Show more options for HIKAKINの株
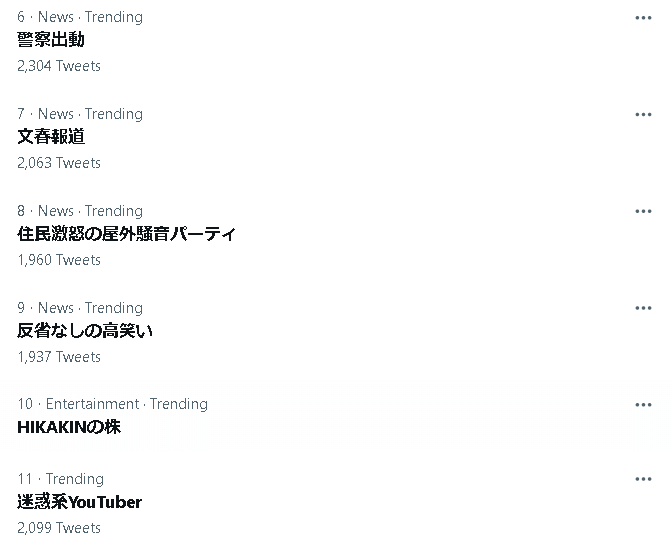Viewport: 672px width, 556px height. click(643, 405)
